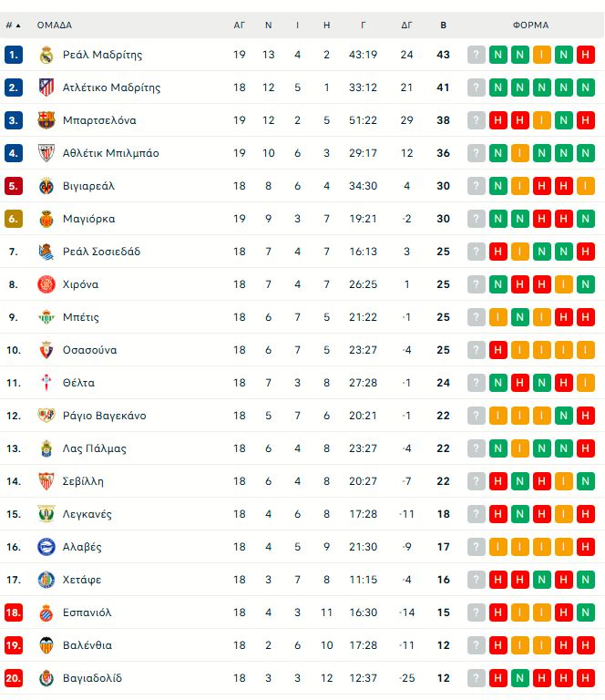Click the red rank 20 relegation badge

click(13, 678)
